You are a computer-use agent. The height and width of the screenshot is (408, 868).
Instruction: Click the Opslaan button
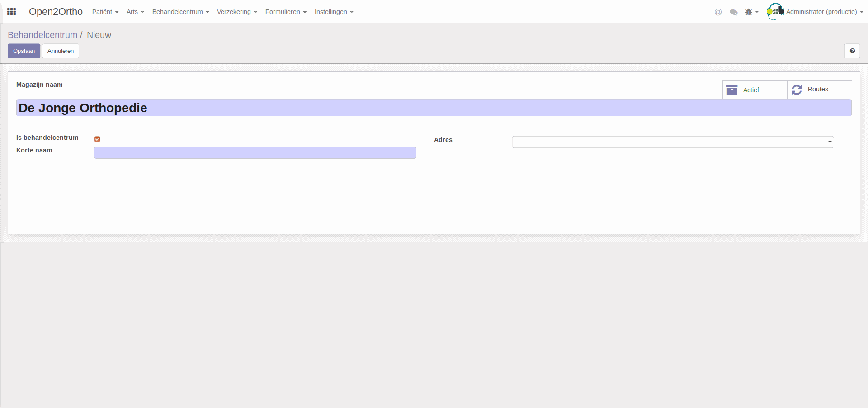point(24,51)
